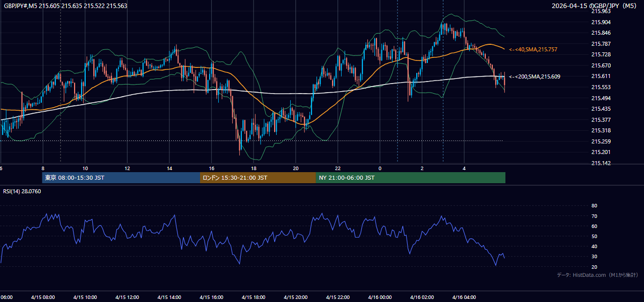Click the 4/15 10:00 date axis label

85,297
